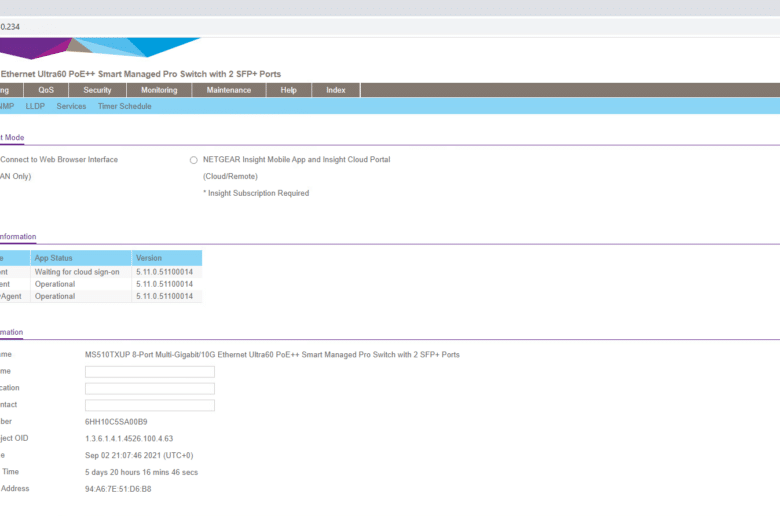Image resolution: width=780 pixels, height=516 pixels.
Task: Open the Index tab
Action: (336, 90)
